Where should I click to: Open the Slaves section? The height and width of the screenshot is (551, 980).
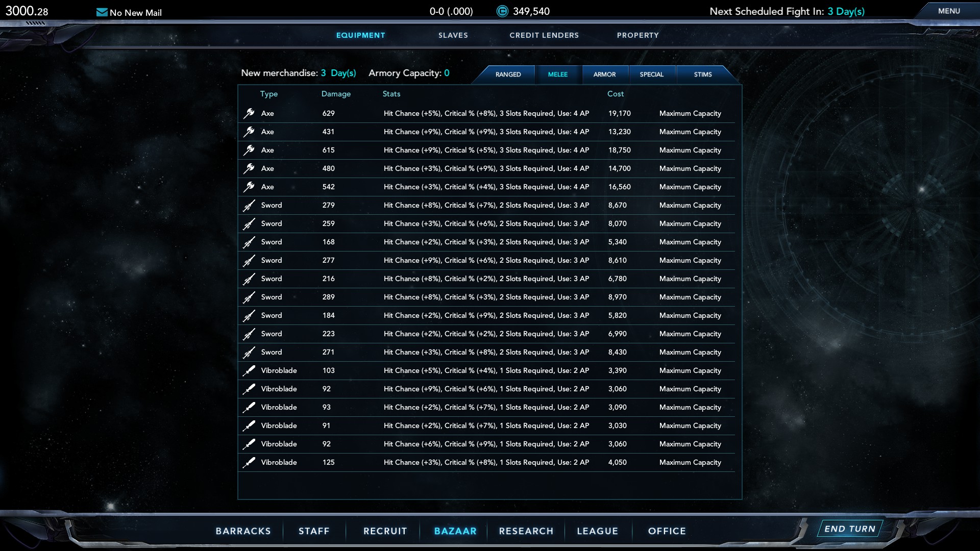(453, 35)
